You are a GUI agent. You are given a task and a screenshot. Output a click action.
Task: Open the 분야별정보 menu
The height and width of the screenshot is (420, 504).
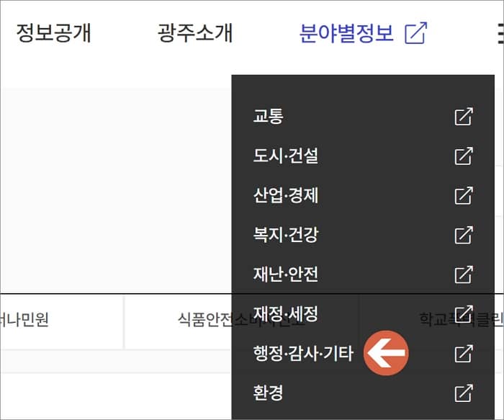click(x=346, y=33)
